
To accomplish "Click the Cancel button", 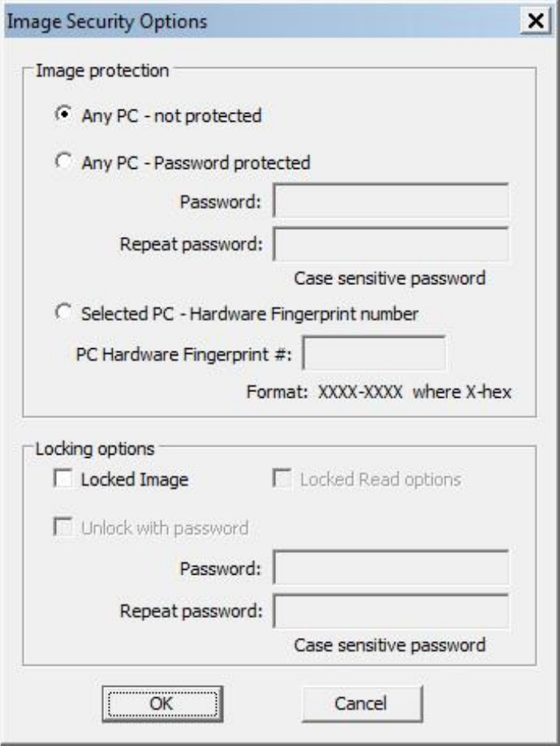I will pos(362,704).
